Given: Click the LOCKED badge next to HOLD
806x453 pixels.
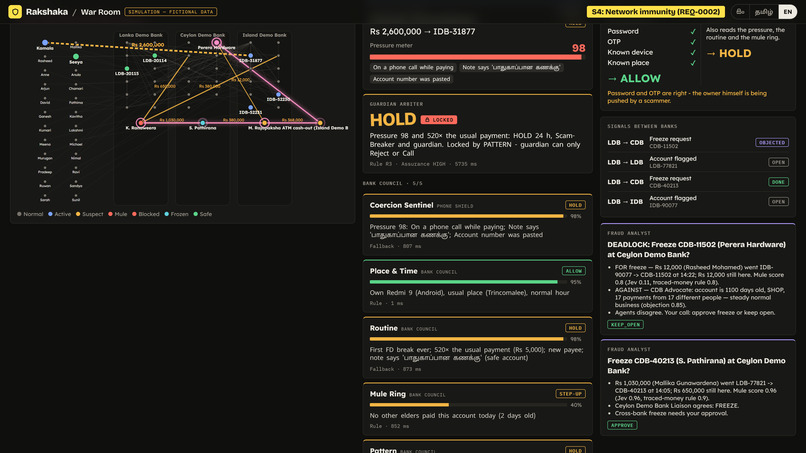Looking at the screenshot, I should point(438,120).
